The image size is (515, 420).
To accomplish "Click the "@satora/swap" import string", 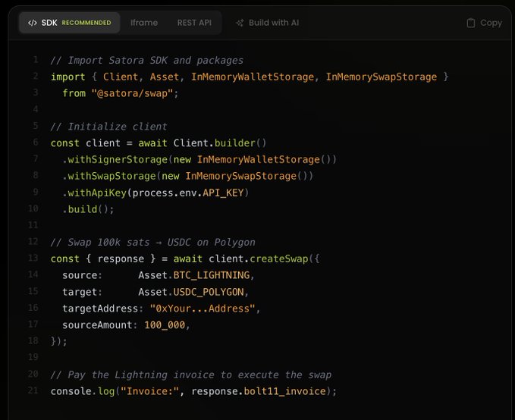I will point(133,93).
